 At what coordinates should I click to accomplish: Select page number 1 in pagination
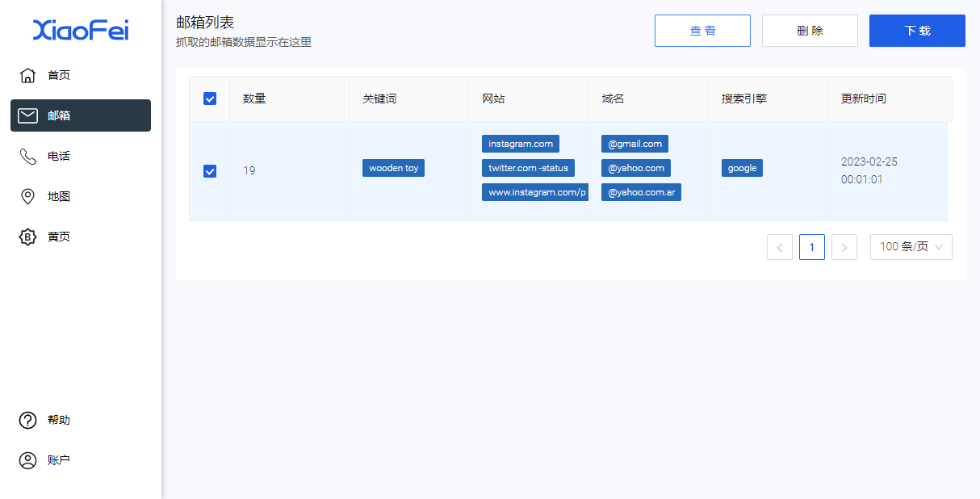coord(812,247)
